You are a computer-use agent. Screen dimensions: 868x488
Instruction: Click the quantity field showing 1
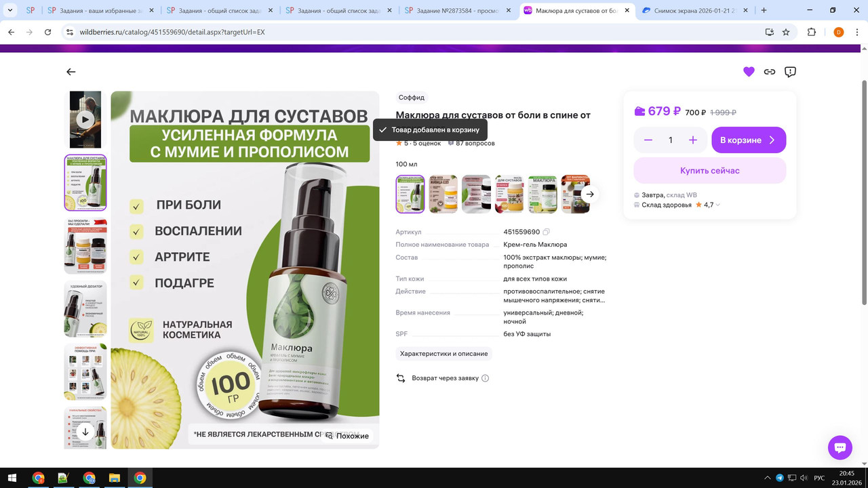coord(671,140)
